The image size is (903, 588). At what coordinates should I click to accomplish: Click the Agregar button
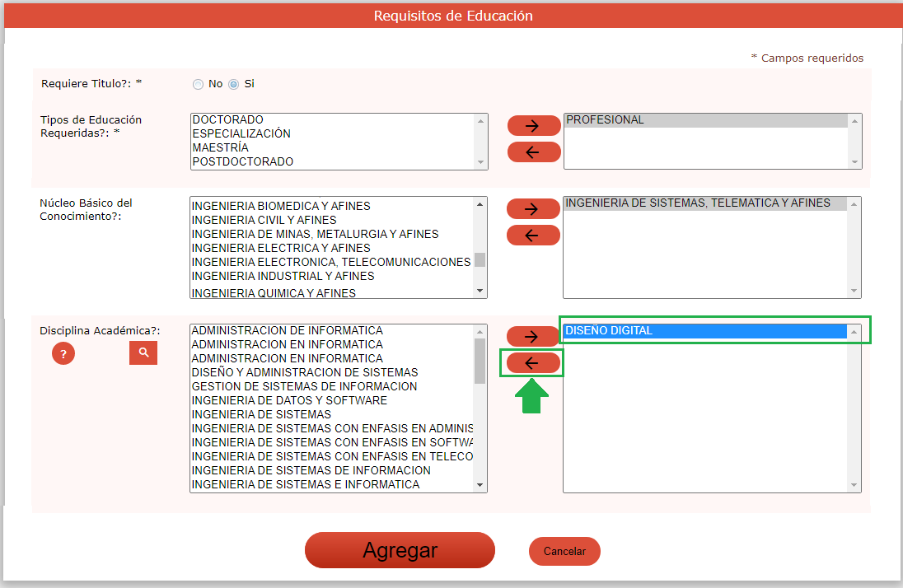[400, 550]
